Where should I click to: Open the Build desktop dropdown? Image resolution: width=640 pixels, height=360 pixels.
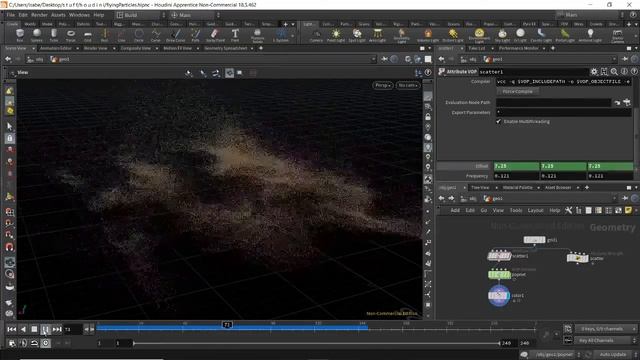click(140, 15)
